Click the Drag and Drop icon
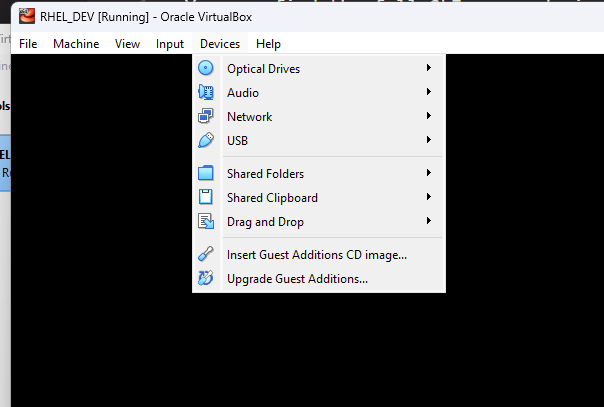This screenshot has height=407, width=604. pyautogui.click(x=206, y=221)
